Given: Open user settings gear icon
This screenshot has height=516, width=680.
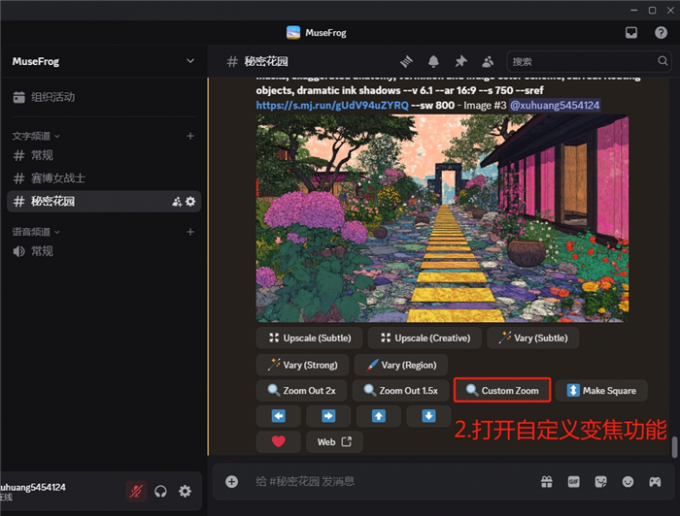Looking at the screenshot, I should pyautogui.click(x=185, y=491).
